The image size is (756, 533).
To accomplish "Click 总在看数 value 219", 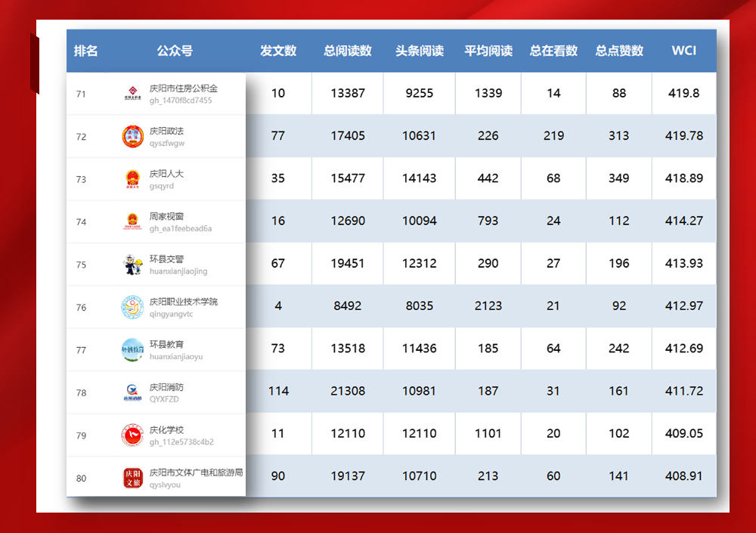I will pos(553,135).
